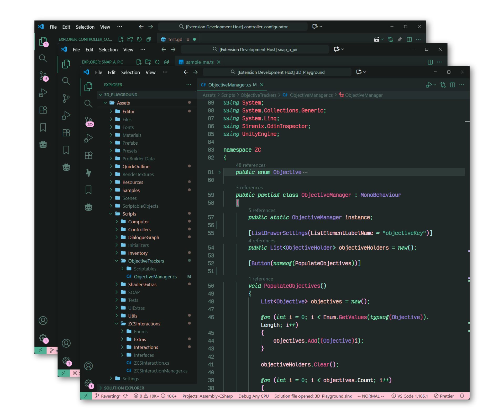The image size is (504, 420).
Task: Click refresh explorer icon in snap_a_pic window
Action: [157, 62]
